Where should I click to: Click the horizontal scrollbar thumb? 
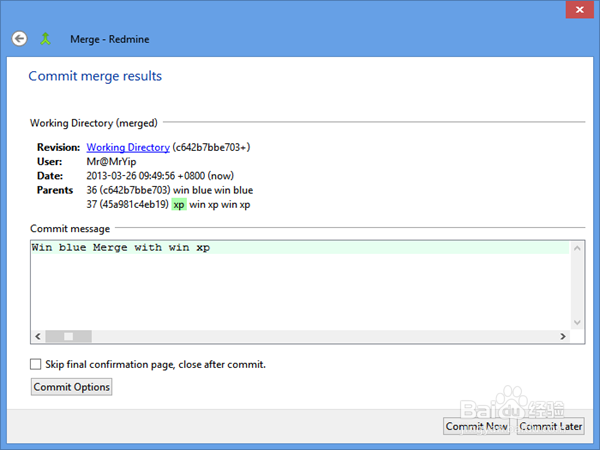[x=68, y=336]
